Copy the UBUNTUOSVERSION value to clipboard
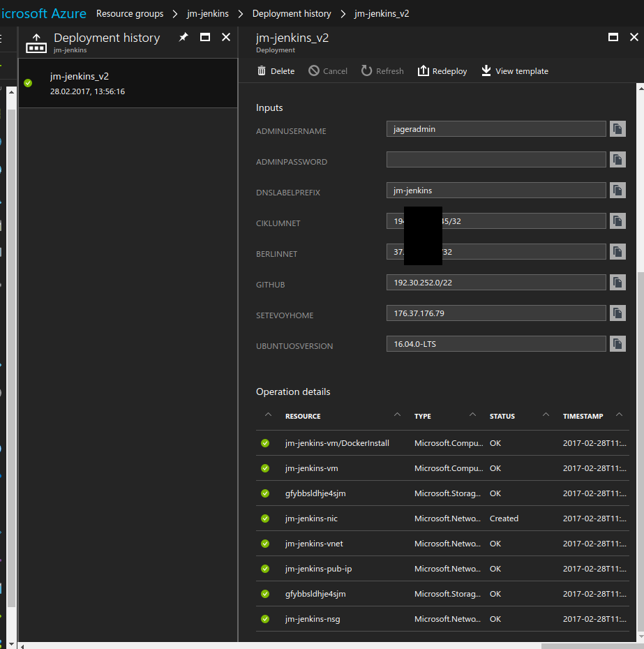This screenshot has height=649, width=644. click(x=617, y=343)
